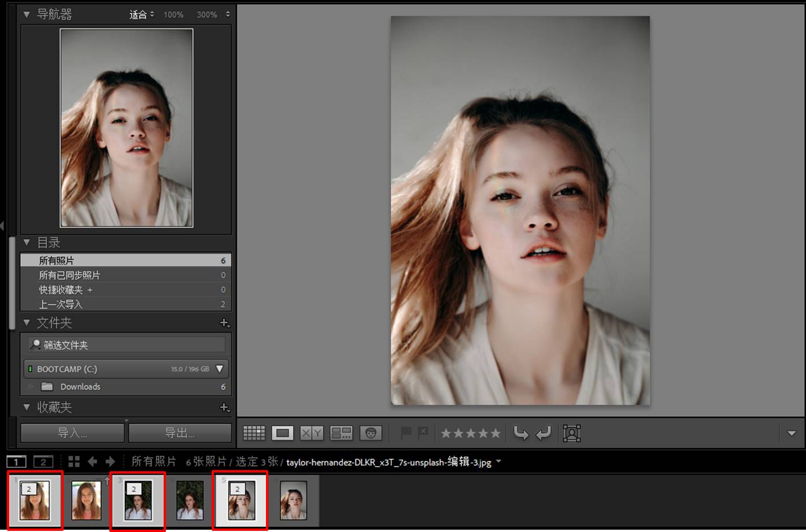Click the 导入 import button
806x532 pixels.
click(72, 433)
